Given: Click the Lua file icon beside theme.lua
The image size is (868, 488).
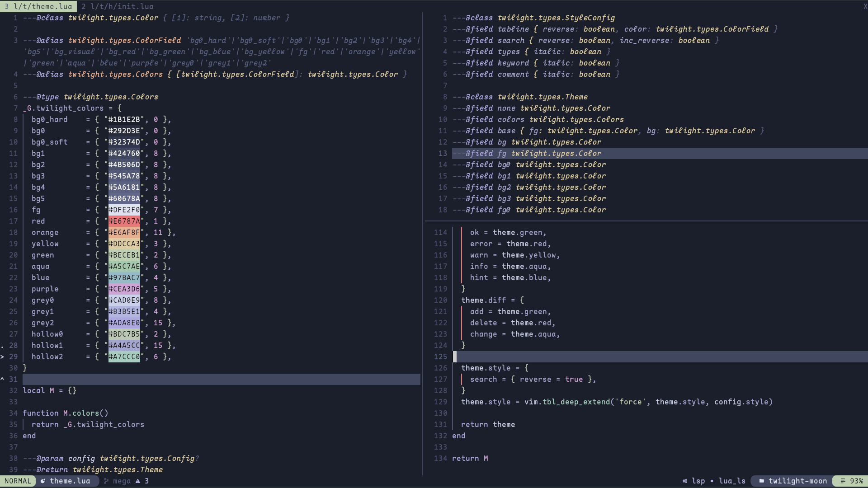Looking at the screenshot, I should click(x=43, y=481).
